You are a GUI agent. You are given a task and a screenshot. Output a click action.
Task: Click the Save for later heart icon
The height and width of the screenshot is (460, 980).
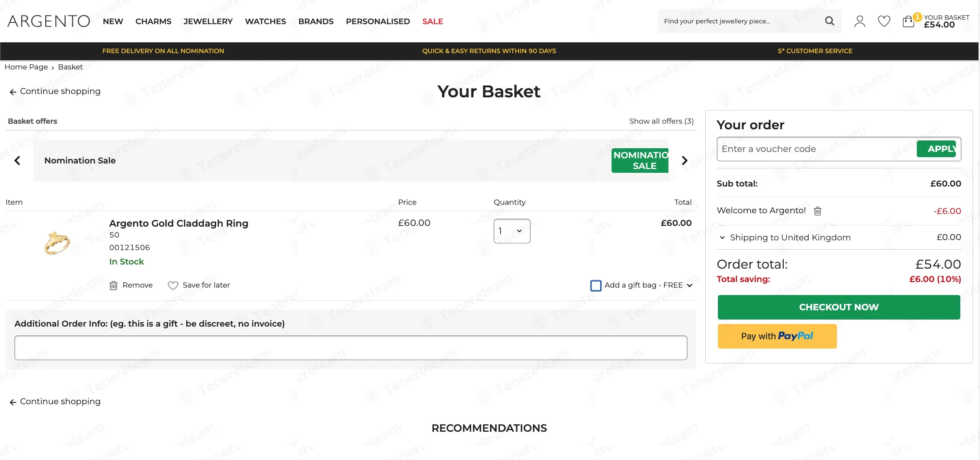tap(173, 285)
